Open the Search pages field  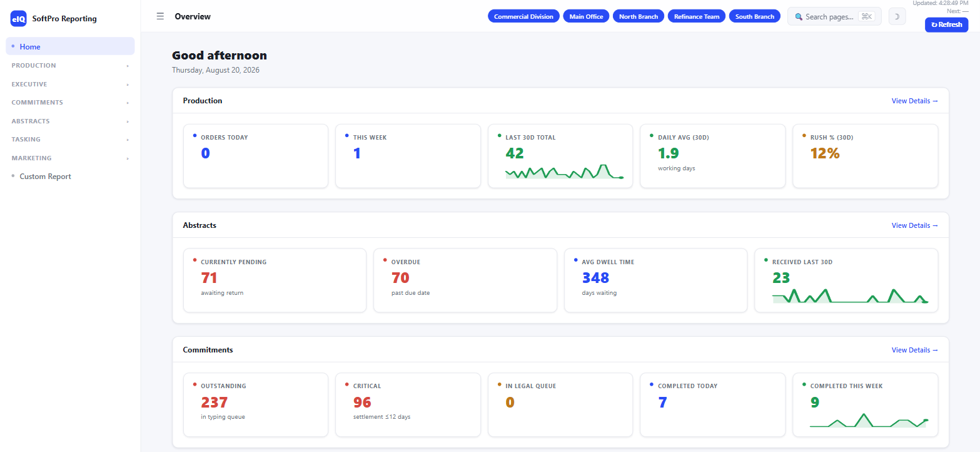click(834, 17)
